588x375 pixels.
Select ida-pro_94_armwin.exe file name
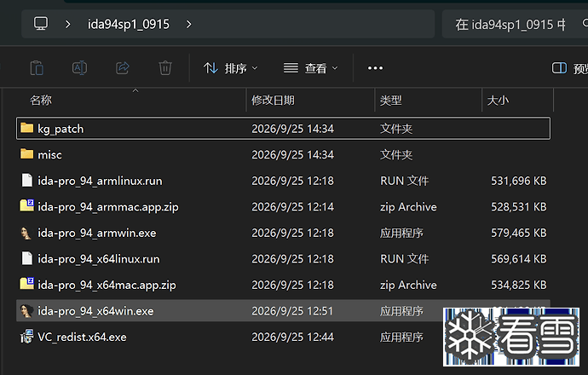click(97, 234)
